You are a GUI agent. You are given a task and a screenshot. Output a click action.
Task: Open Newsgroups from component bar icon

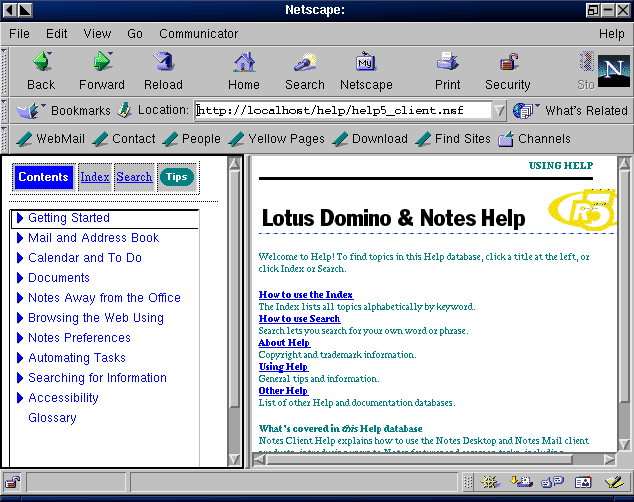[552, 481]
